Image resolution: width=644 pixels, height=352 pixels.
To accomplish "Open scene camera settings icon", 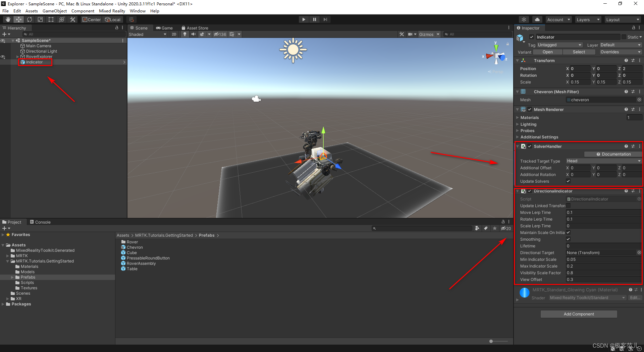I will pyautogui.click(x=410, y=34).
